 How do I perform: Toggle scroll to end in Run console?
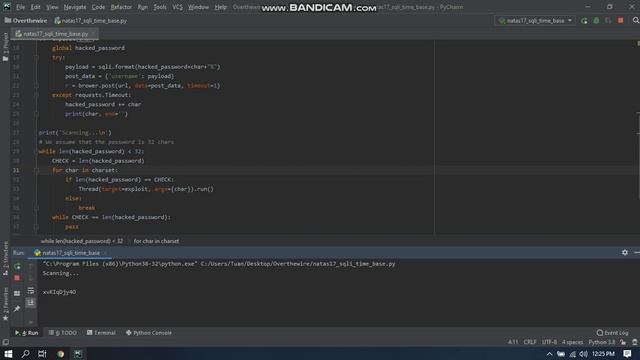point(31,302)
